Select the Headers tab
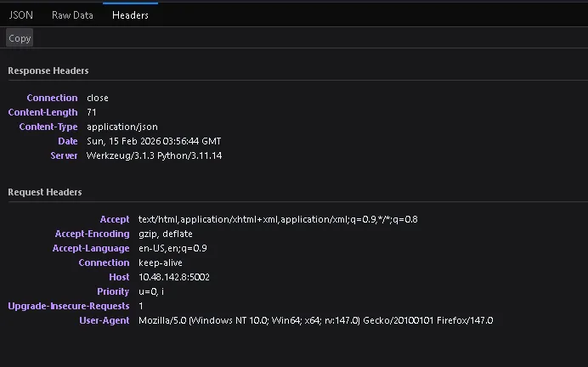The width and height of the screenshot is (588, 367). [130, 14]
